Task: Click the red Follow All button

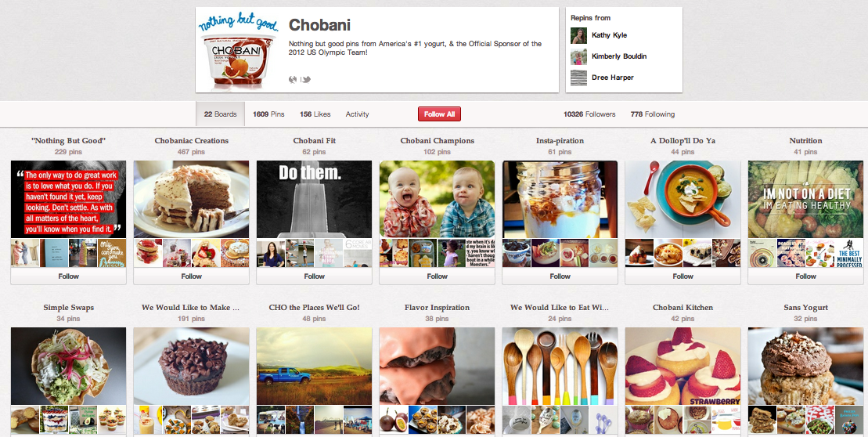Action: pos(439,114)
